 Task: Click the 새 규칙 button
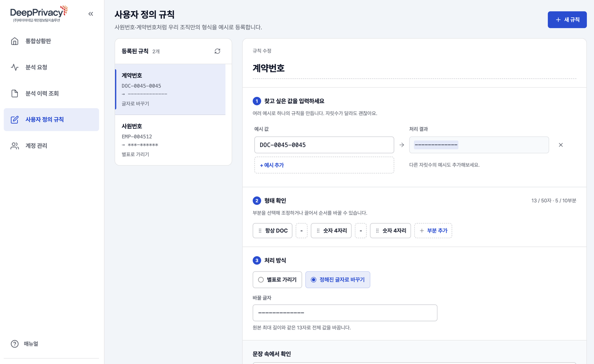click(567, 20)
